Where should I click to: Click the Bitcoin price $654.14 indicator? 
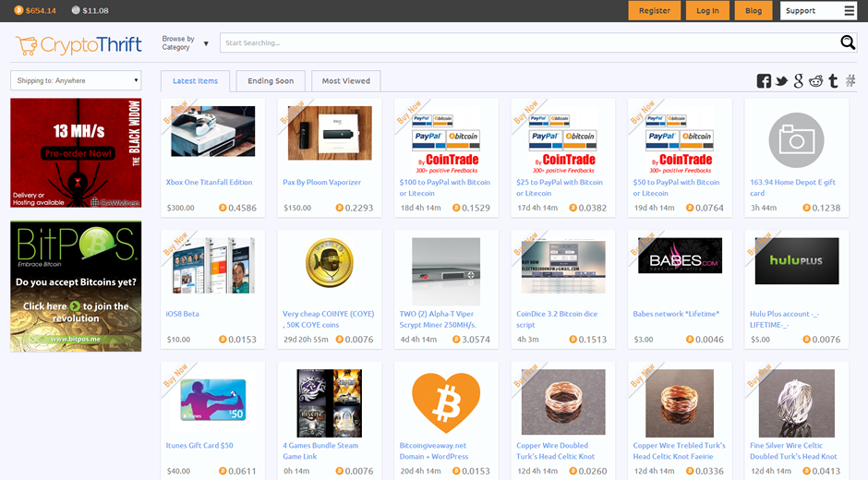click(x=35, y=10)
